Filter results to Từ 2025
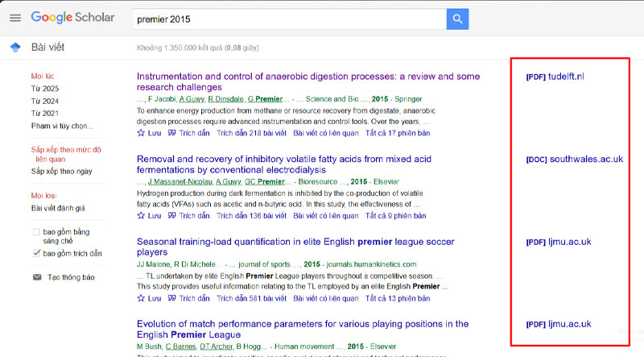Screen dimensions: 644x357 [45, 88]
